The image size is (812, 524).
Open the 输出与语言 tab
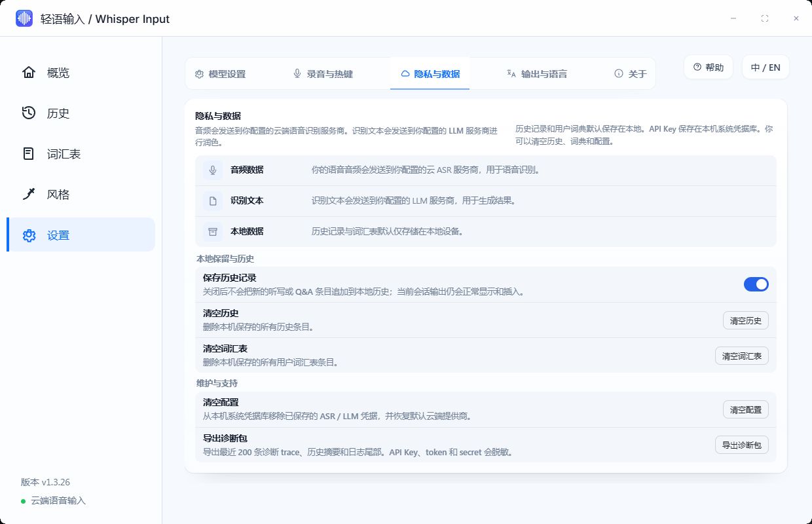537,73
